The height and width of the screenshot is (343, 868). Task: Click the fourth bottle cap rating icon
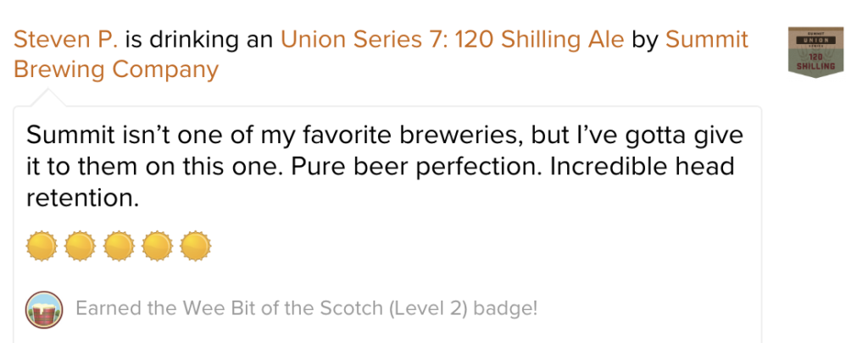pos(157,246)
